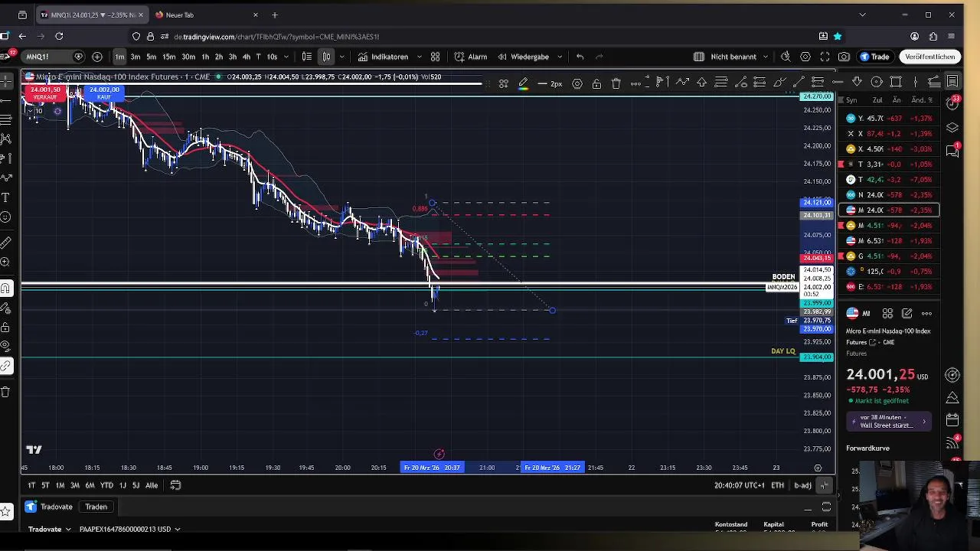Viewport: 980px width, 551px height.
Task: Select the 1m timeframe
Action: pyautogui.click(x=119, y=57)
